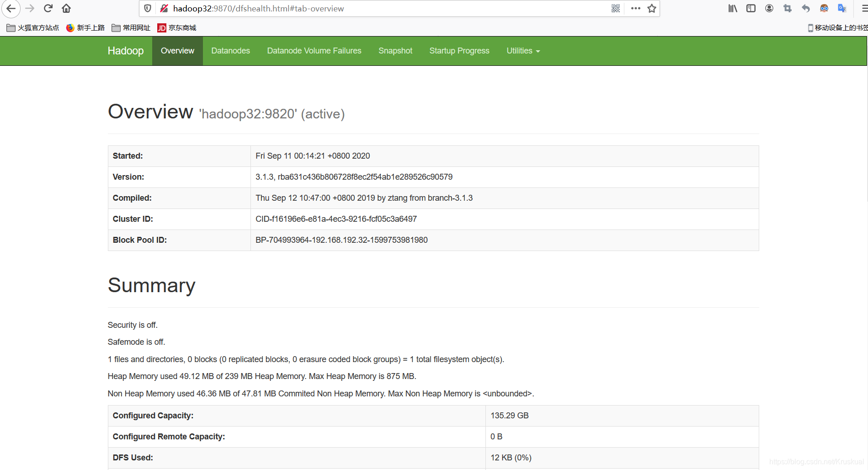Click the tracking protection shield icon
868x470 pixels.
[x=148, y=8]
